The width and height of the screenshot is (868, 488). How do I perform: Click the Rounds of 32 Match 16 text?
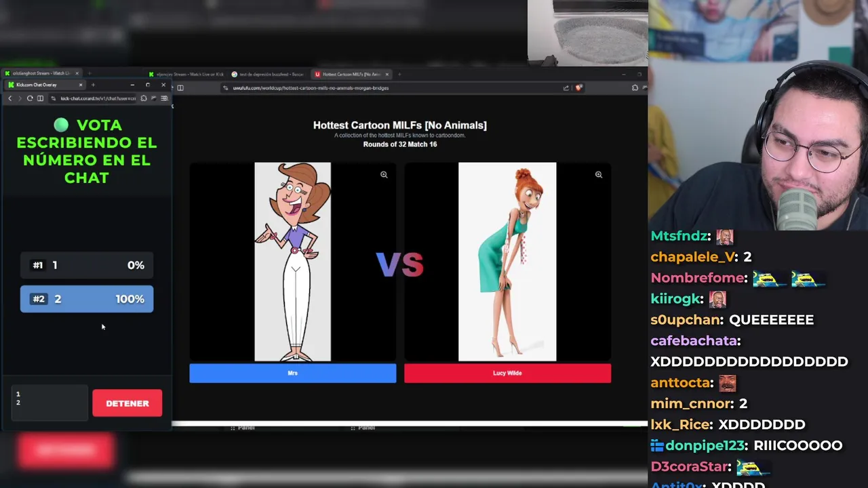(x=400, y=144)
